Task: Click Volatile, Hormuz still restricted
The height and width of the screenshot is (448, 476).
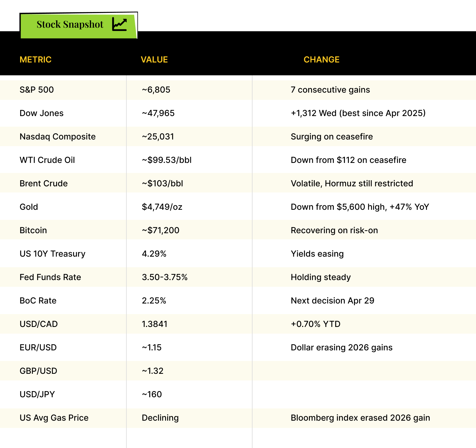Action: coord(352,184)
